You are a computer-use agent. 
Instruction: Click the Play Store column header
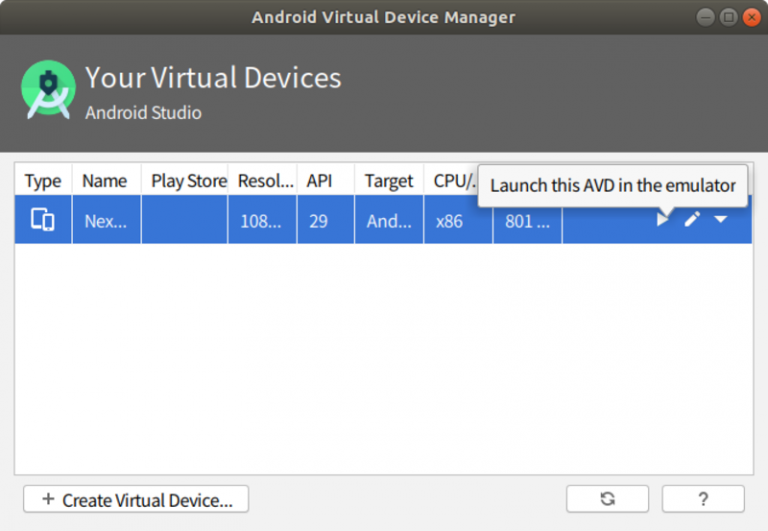click(x=188, y=181)
